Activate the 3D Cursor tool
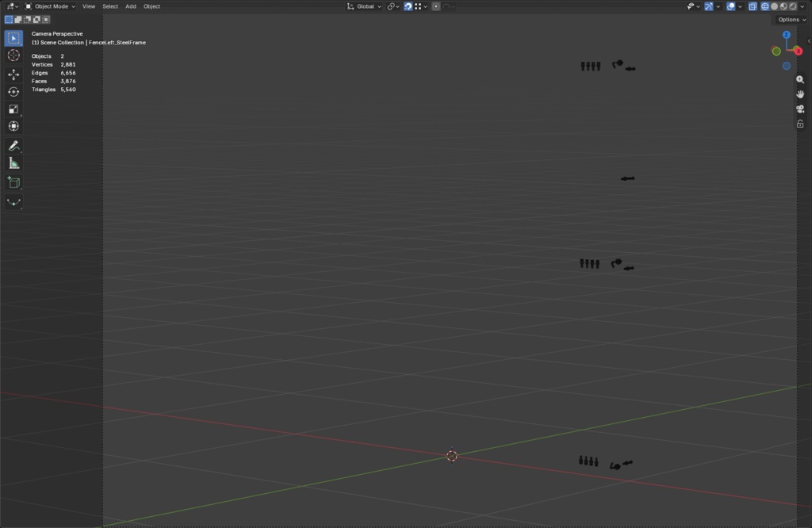Screen dimensions: 812x528 coord(13,55)
